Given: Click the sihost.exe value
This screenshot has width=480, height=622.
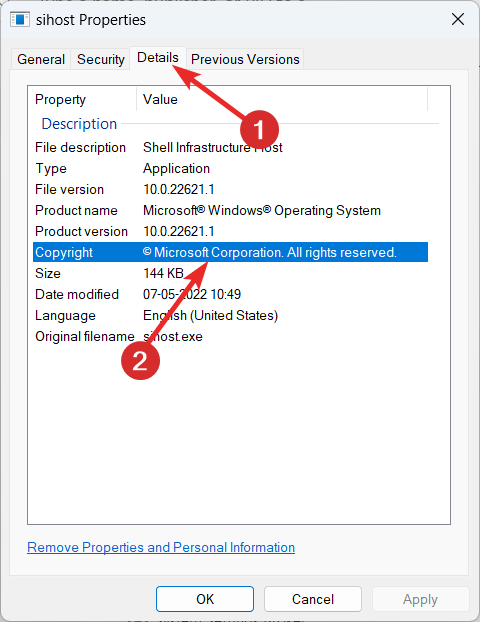Looking at the screenshot, I should tap(173, 337).
